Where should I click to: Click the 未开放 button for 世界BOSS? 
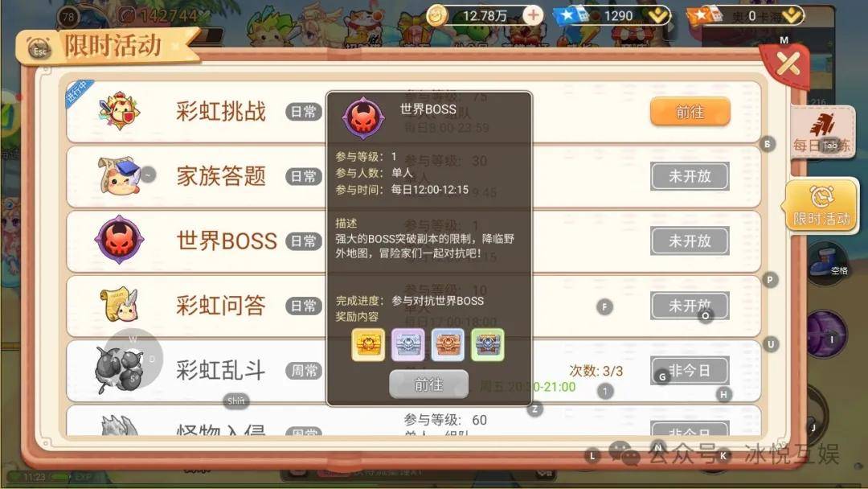tap(690, 241)
